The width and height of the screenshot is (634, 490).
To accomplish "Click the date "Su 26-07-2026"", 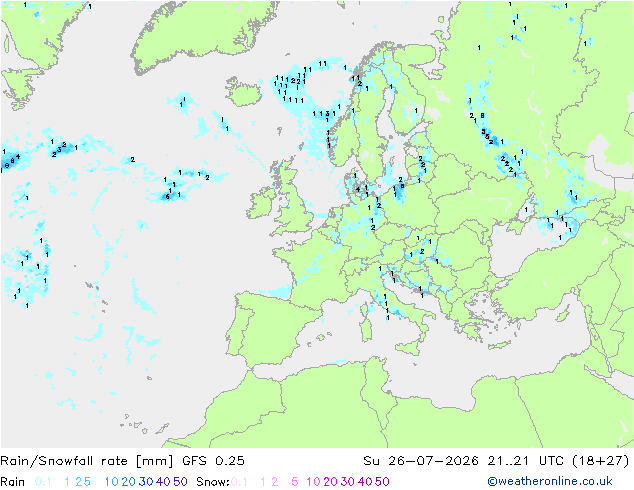I will [x=421, y=461].
